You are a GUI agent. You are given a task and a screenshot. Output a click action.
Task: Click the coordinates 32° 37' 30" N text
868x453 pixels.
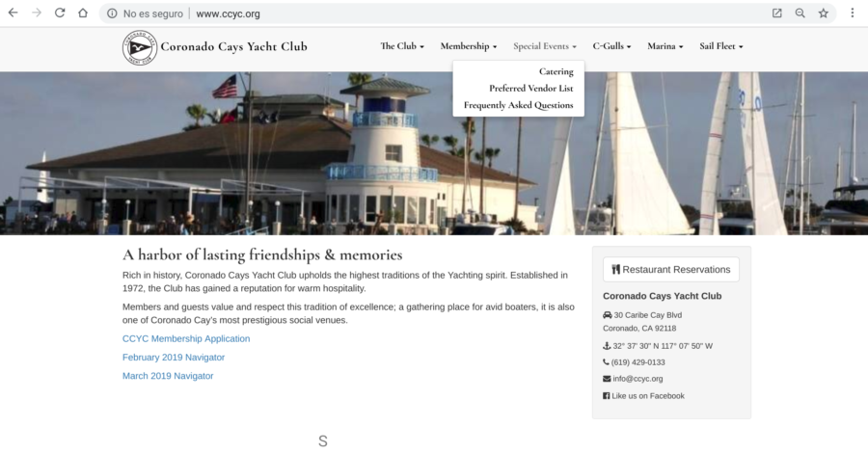click(x=663, y=346)
